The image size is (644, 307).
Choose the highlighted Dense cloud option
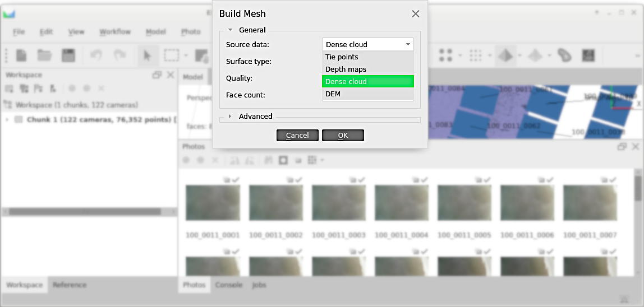(368, 82)
